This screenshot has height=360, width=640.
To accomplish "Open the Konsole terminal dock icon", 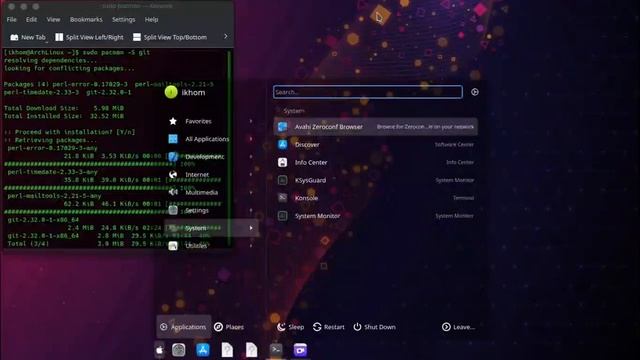I will (276, 350).
